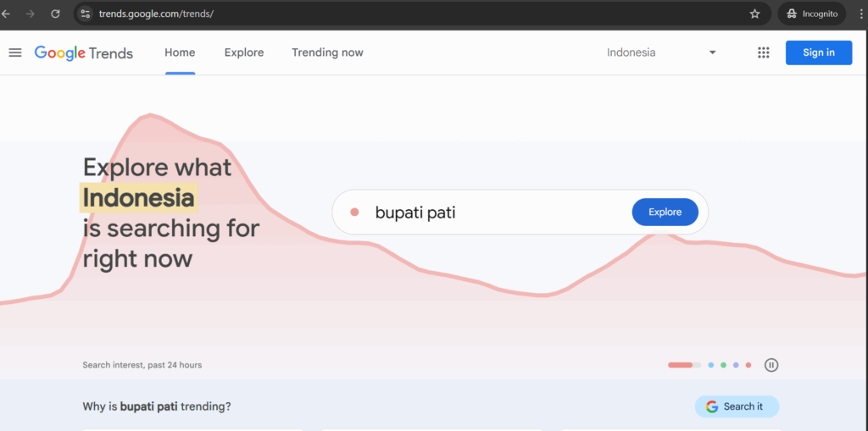Open the Trending now tab
The width and height of the screenshot is (868, 431).
(328, 52)
